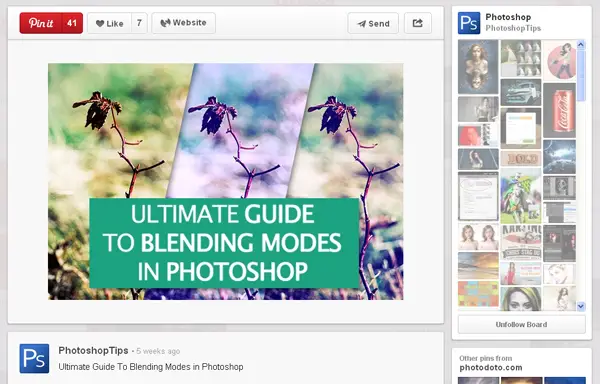The width and height of the screenshot is (600, 384).
Task: Open the Coca-Cola can thumbnail
Action: click(x=559, y=110)
